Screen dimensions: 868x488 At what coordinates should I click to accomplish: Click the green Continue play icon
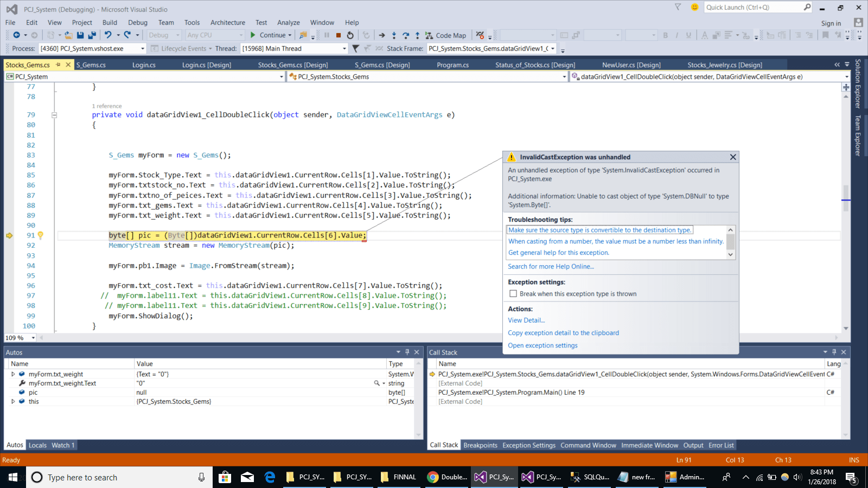click(253, 35)
